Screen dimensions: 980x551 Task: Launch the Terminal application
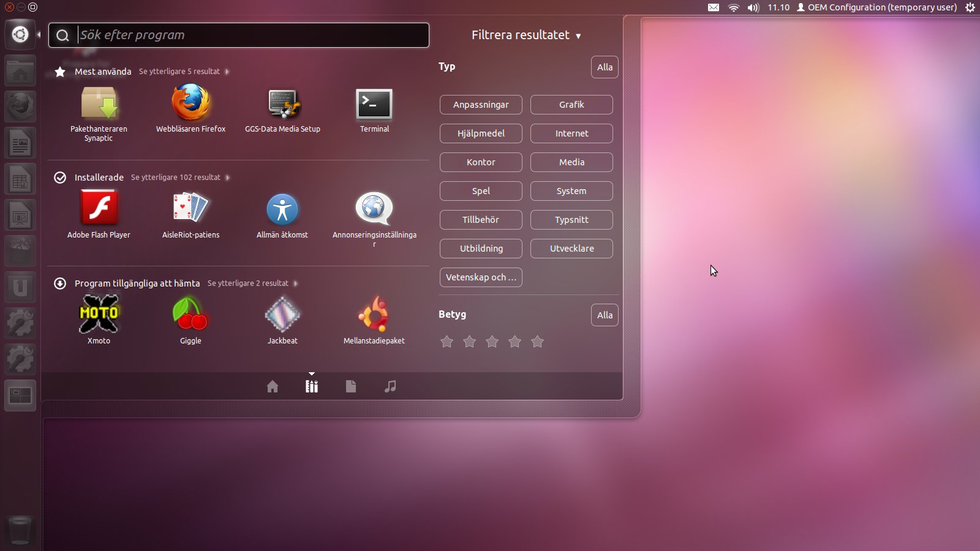point(374,110)
